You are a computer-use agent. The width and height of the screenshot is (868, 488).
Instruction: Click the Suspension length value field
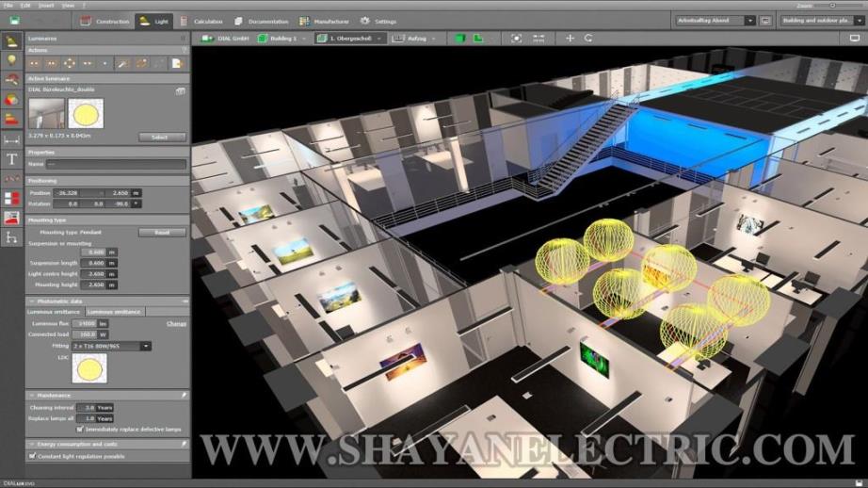click(x=93, y=263)
